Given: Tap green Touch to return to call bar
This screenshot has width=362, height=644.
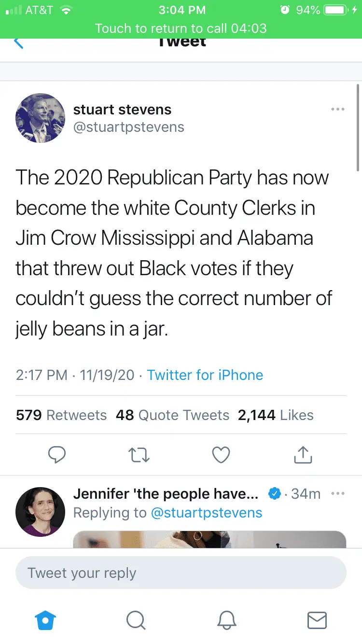Looking at the screenshot, I should pyautogui.click(x=181, y=28).
